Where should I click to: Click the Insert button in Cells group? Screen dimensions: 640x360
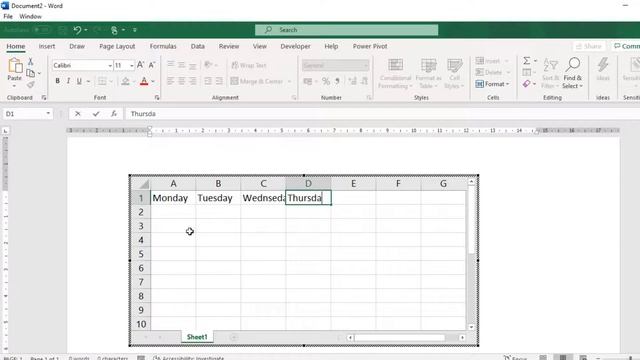pos(492,61)
